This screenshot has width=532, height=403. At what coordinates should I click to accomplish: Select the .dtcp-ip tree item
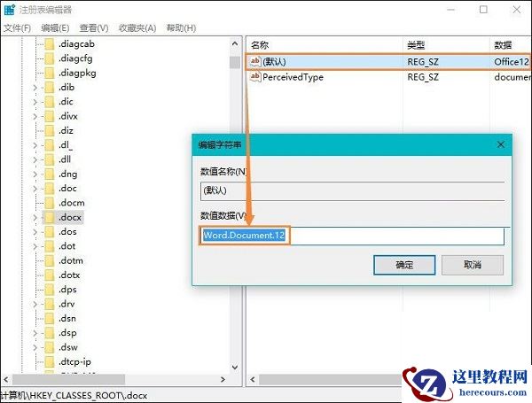click(74, 362)
